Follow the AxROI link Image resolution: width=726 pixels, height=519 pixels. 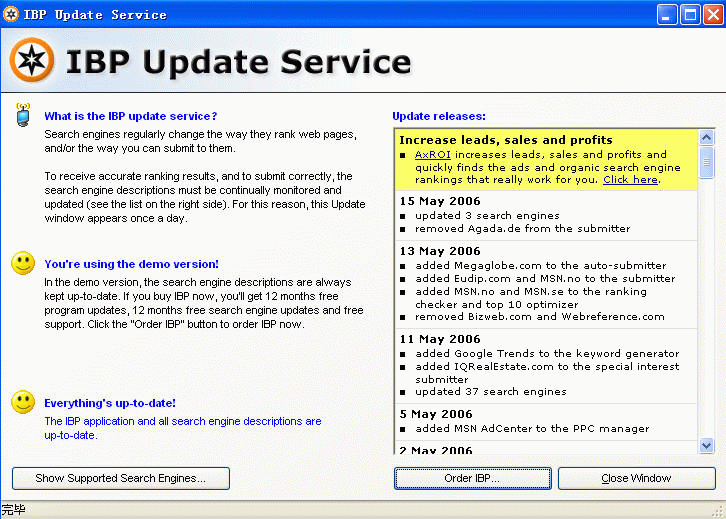click(432, 155)
